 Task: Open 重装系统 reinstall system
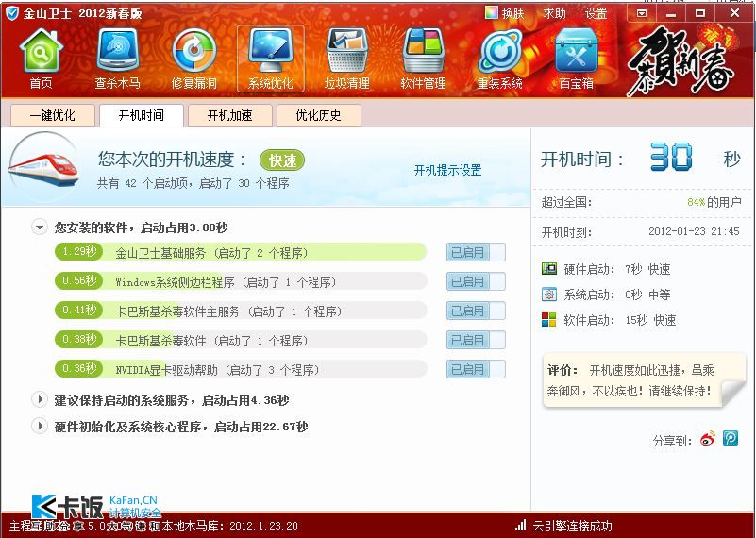[x=500, y=59]
